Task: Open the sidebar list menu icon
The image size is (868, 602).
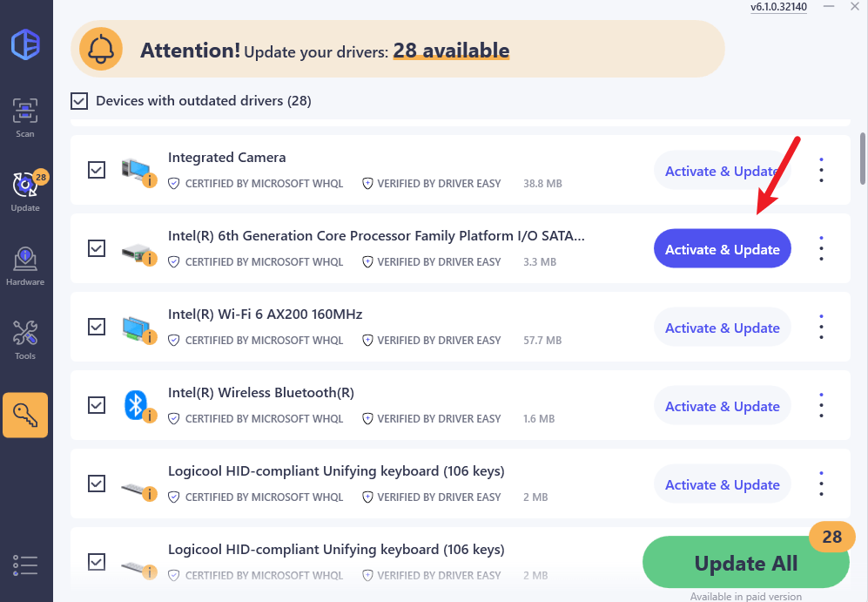Action: point(25,565)
